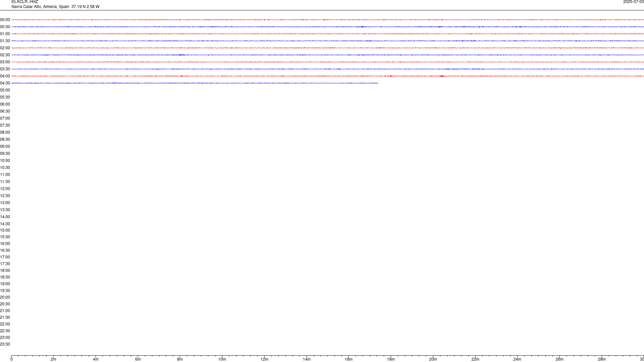The image size is (644, 362).
Task: Click the 00:30 row time label
Action: (x=5, y=27)
